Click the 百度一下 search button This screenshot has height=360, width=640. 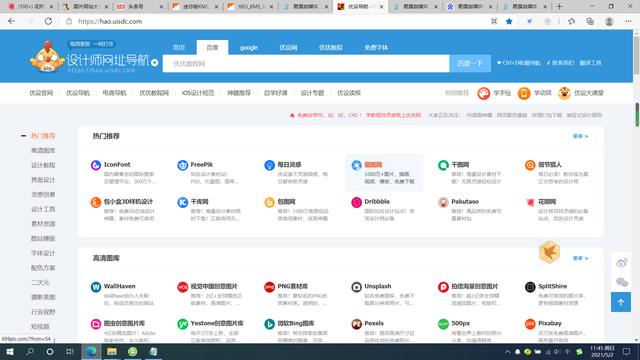point(470,64)
